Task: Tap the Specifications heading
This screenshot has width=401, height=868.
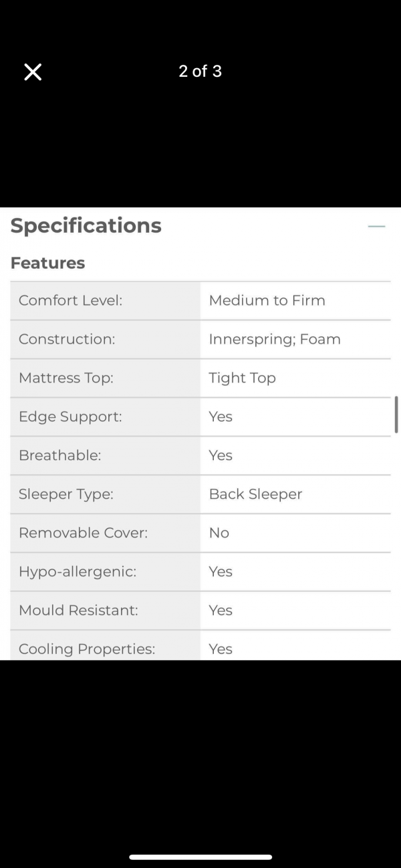Action: 86,226
